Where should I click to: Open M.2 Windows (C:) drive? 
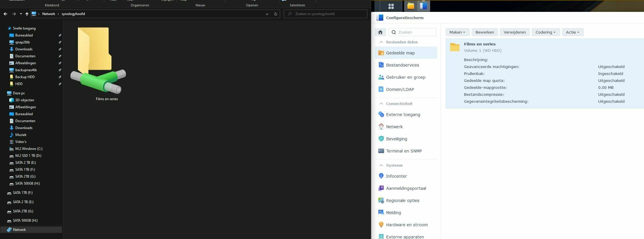point(29,149)
